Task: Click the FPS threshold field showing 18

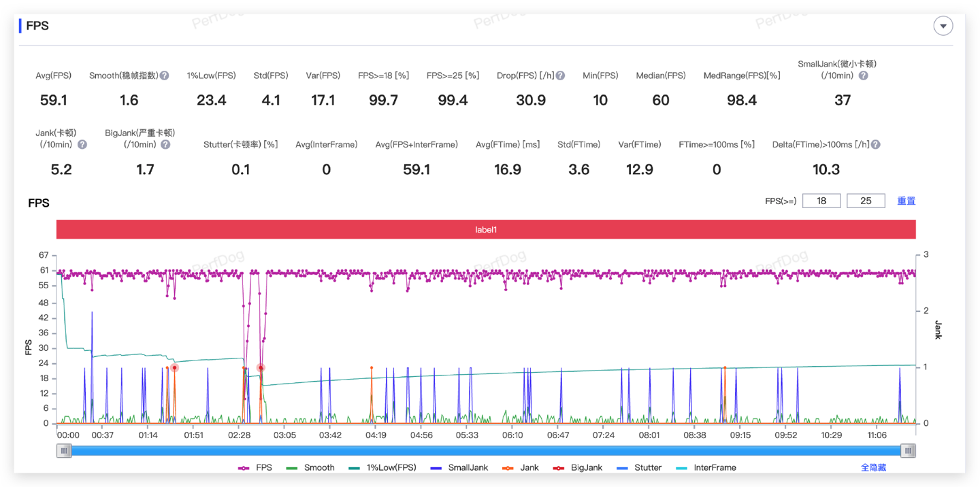Action: pos(821,201)
